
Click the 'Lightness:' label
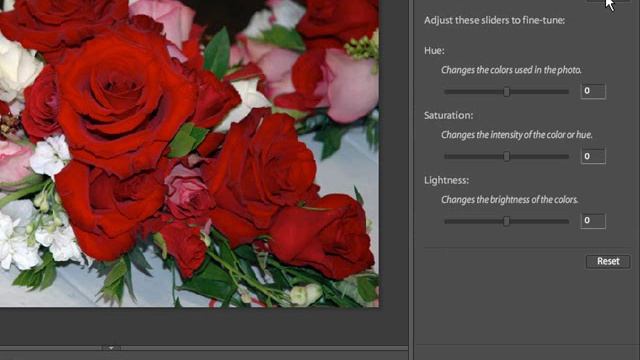tap(447, 180)
